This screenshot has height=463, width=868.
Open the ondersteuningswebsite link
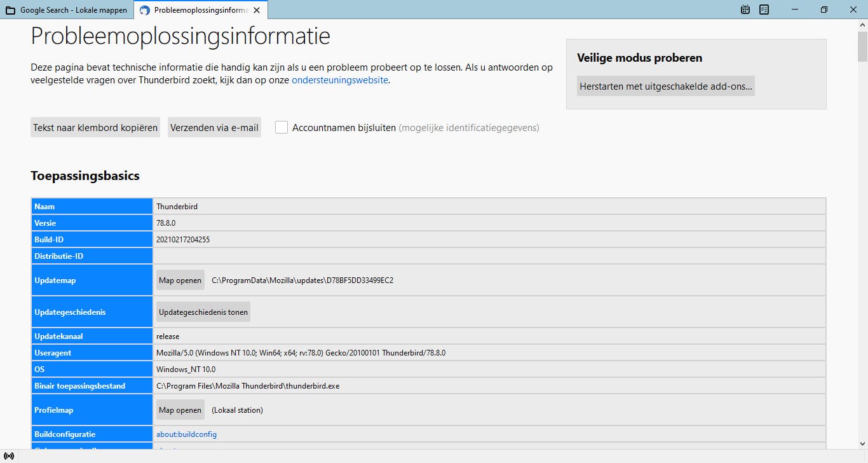pos(339,80)
